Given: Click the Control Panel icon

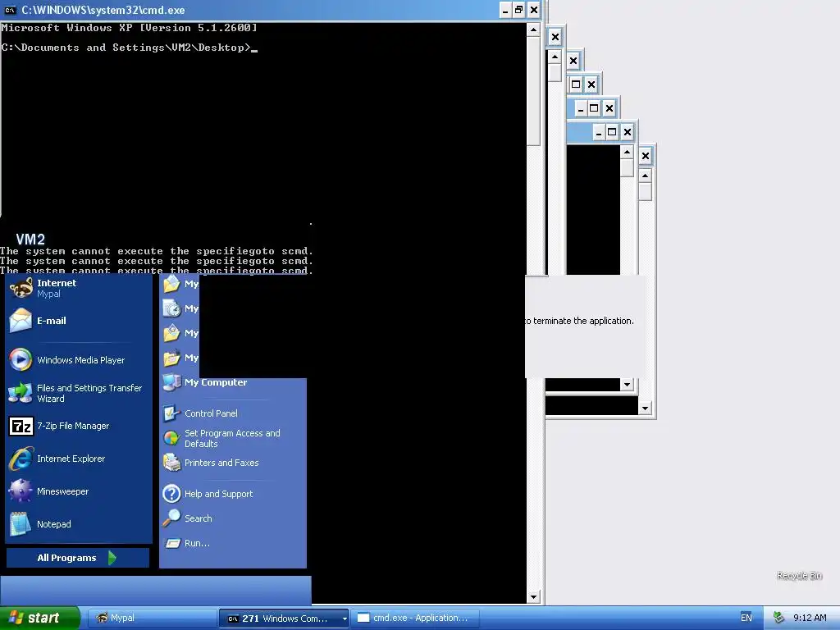Looking at the screenshot, I should tap(171, 413).
